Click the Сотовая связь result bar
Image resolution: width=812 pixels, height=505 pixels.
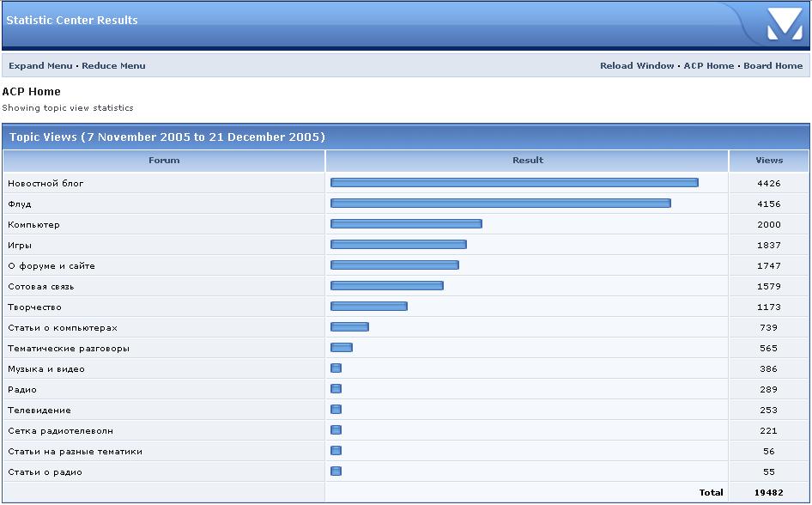pyautogui.click(x=386, y=286)
